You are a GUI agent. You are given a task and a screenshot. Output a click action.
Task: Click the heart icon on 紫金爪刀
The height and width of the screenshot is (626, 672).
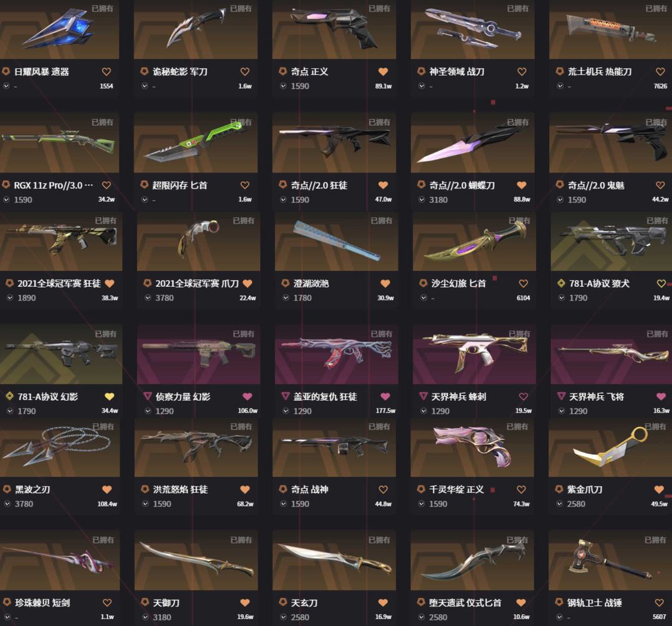[x=659, y=489]
